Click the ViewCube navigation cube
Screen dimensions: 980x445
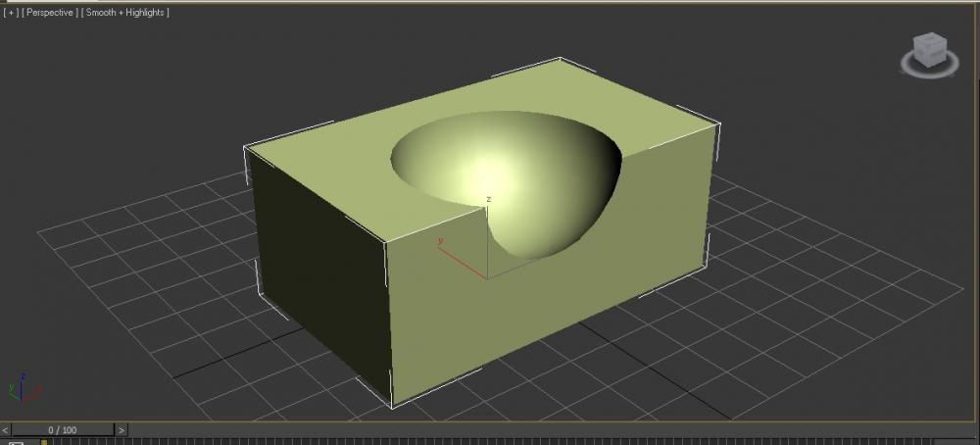pos(930,49)
